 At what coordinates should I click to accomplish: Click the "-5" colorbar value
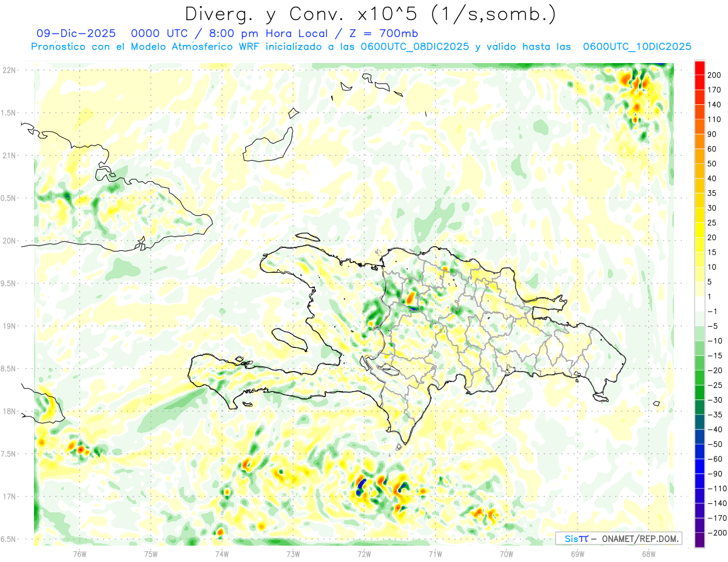(x=713, y=326)
